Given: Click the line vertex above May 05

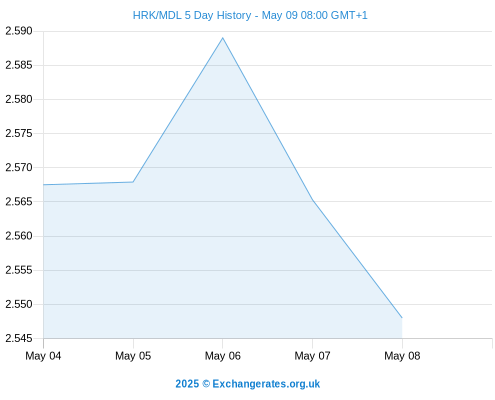Looking at the screenshot, I should (133, 182).
